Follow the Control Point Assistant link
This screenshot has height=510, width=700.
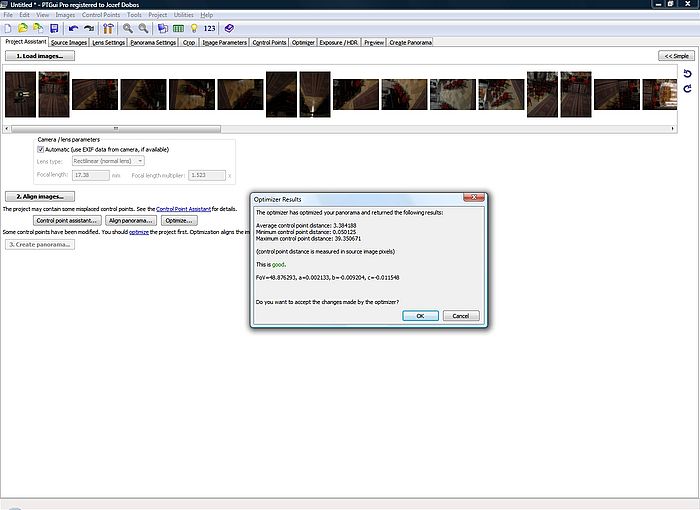184,209
